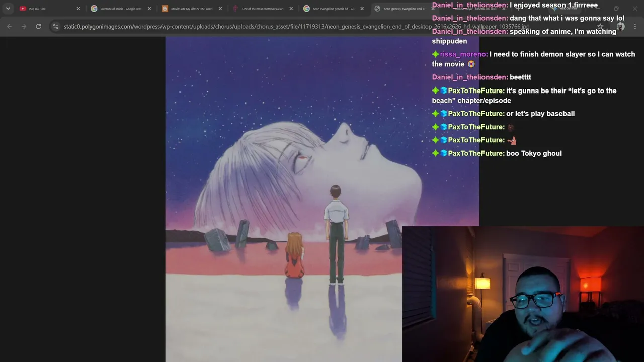
Task: Click username rissa_moreno in chat
Action: 464,54
